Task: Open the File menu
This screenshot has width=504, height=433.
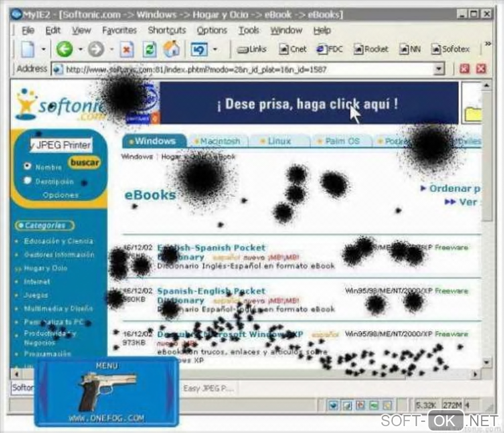Action: point(28,30)
